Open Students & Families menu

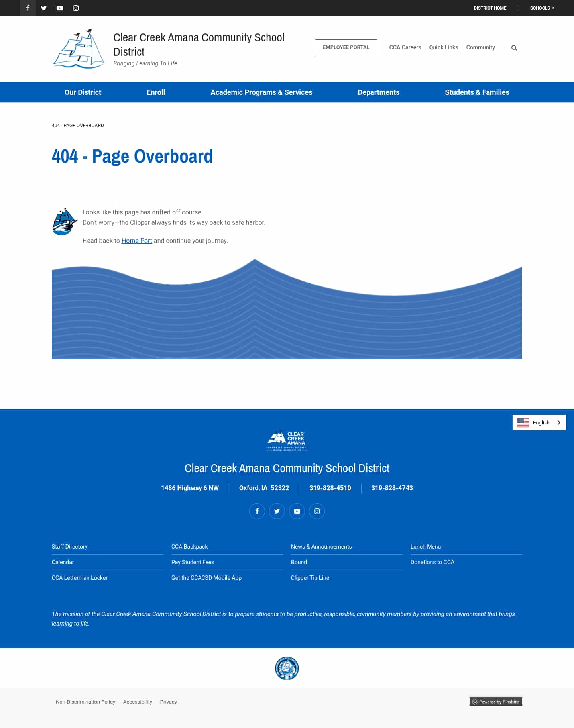(x=477, y=92)
